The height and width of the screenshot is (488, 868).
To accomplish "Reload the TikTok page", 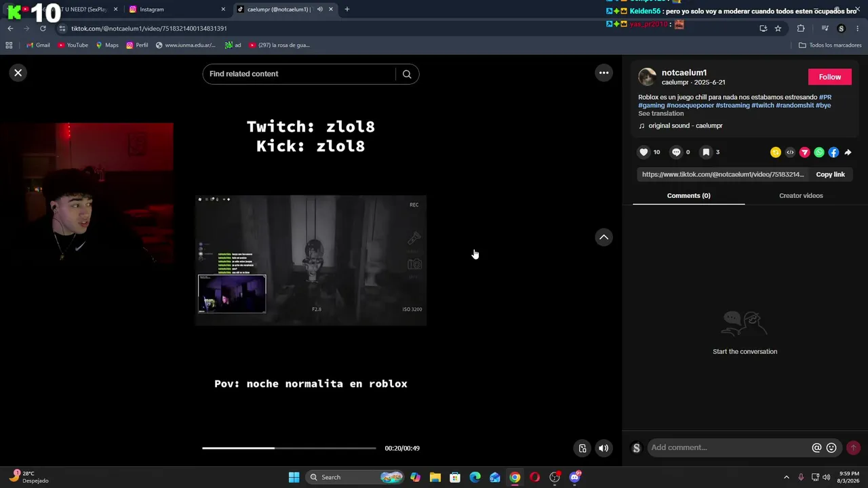I will pyautogui.click(x=43, y=28).
